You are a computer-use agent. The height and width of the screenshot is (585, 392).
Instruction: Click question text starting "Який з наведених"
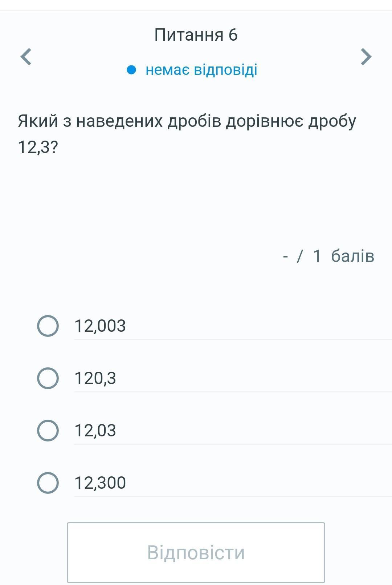click(187, 121)
